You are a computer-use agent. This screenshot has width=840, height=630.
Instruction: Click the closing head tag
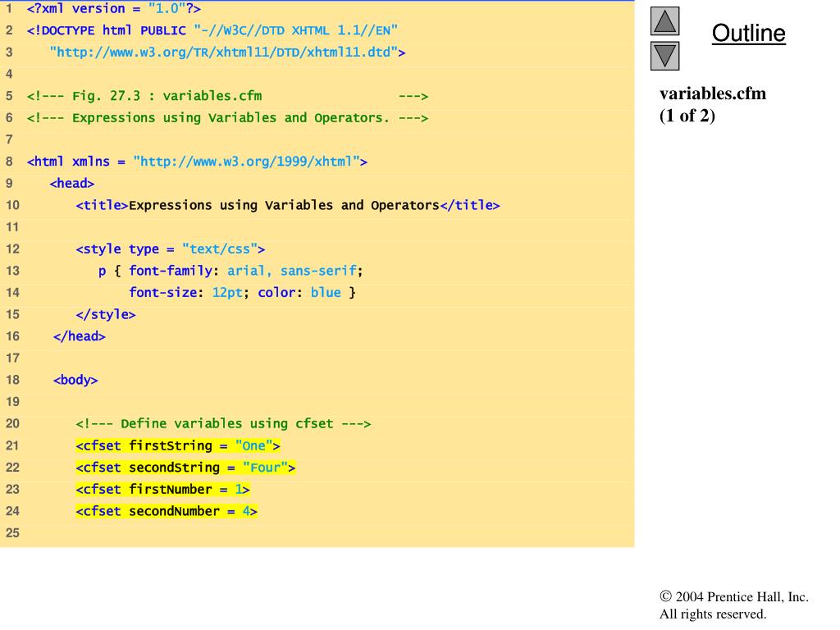[80, 336]
